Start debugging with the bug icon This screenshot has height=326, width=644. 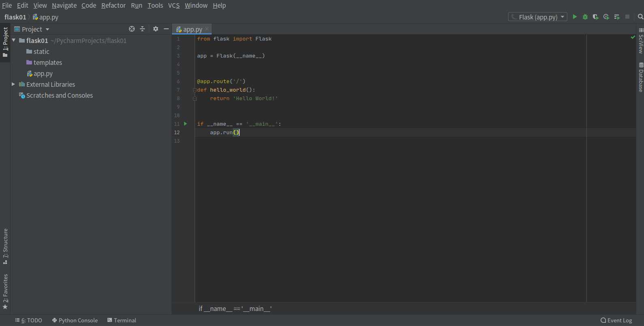point(585,17)
